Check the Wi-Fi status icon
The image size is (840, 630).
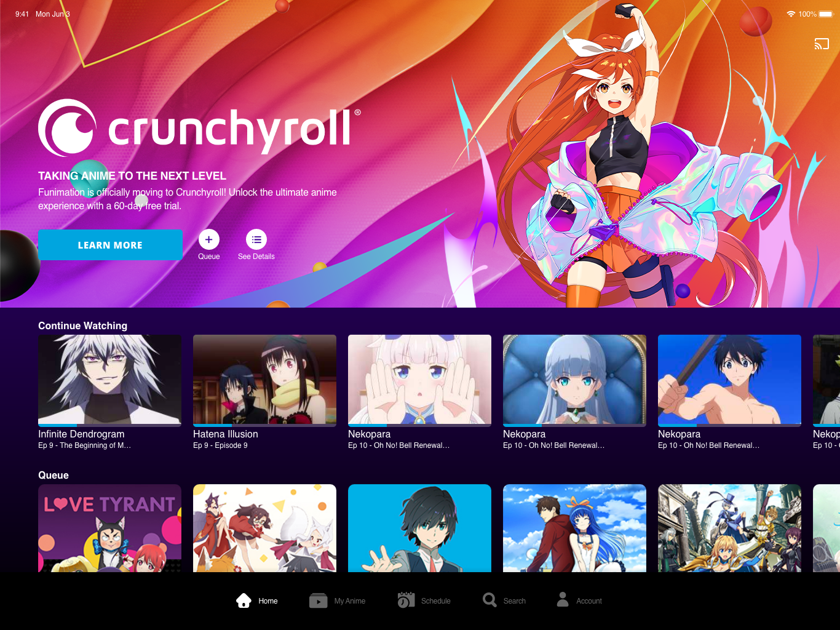[791, 14]
